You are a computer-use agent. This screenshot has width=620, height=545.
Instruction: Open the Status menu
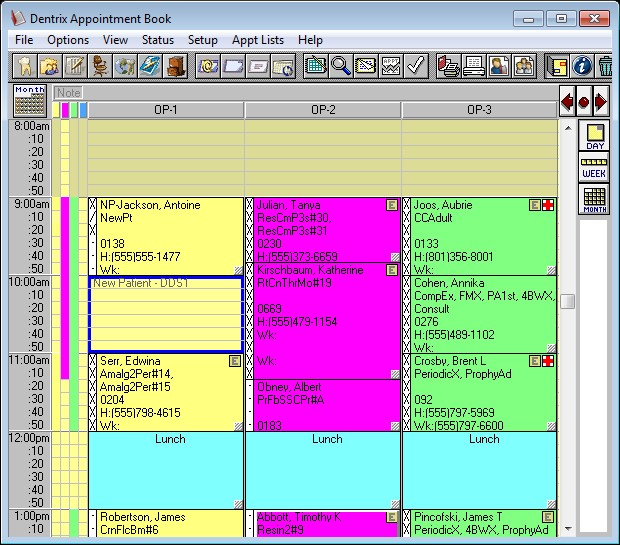pyautogui.click(x=158, y=40)
